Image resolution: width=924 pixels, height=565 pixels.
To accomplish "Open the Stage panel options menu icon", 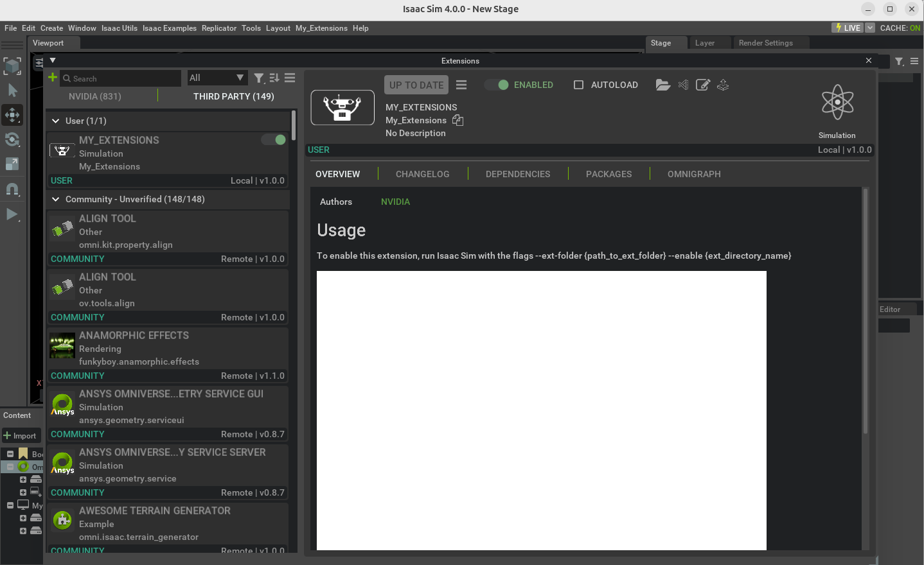I will point(914,61).
